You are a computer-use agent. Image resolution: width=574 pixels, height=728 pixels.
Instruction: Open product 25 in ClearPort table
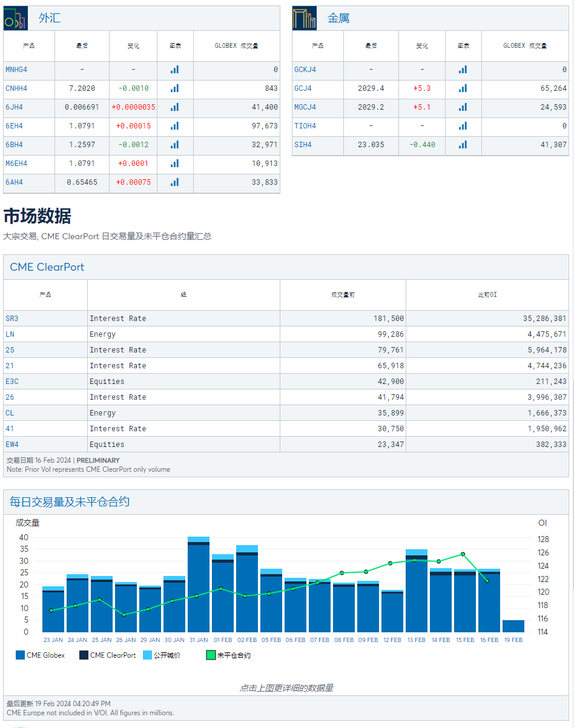point(10,350)
